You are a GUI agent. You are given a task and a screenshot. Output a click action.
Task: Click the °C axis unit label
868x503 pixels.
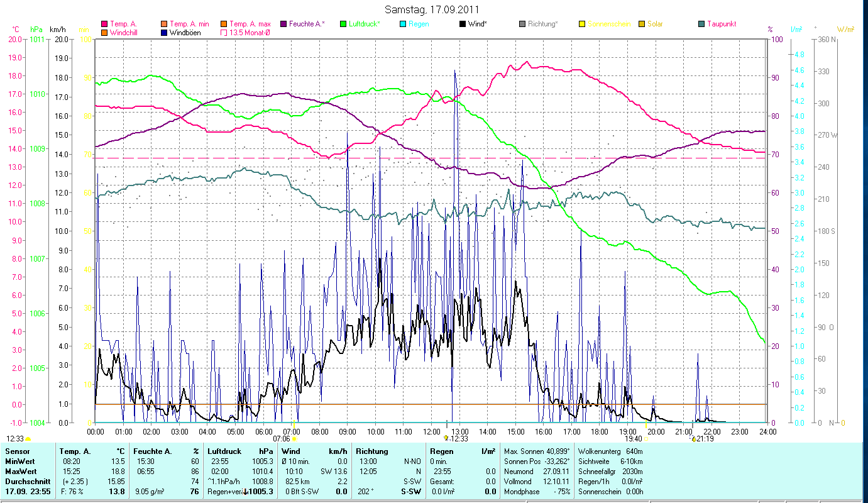(x=16, y=30)
